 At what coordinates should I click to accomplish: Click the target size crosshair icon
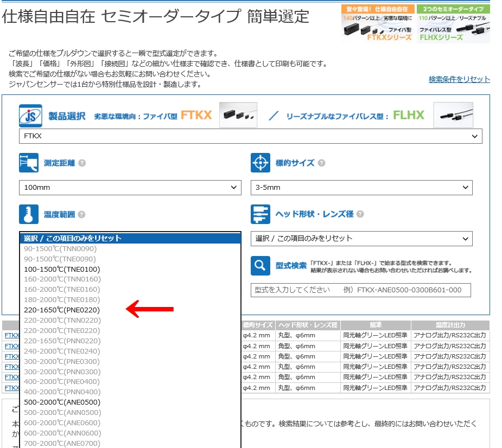coord(260,163)
